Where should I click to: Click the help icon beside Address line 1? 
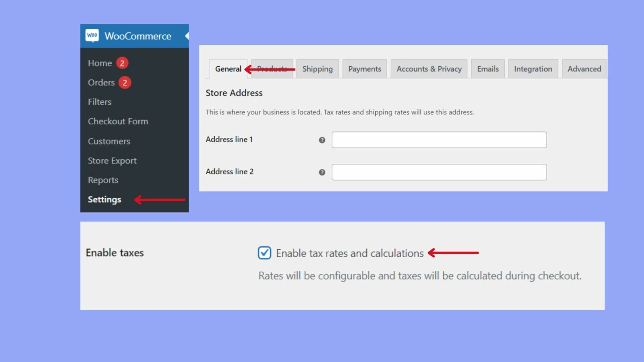pyautogui.click(x=322, y=140)
